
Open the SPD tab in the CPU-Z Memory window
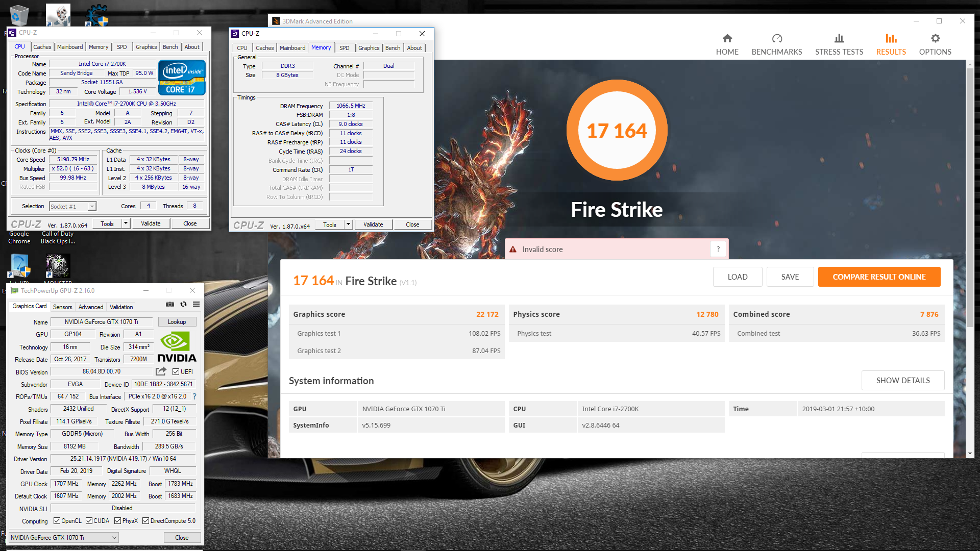pyautogui.click(x=345, y=48)
